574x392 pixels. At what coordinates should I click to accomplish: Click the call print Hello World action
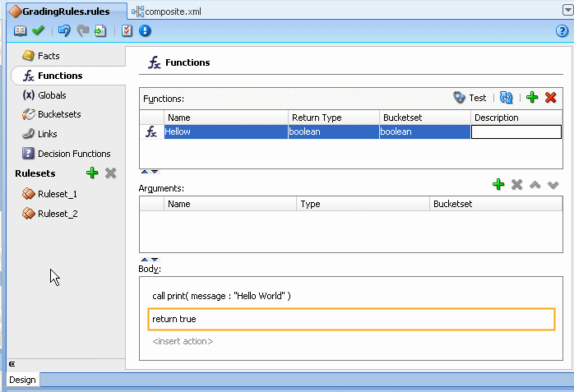point(221,296)
